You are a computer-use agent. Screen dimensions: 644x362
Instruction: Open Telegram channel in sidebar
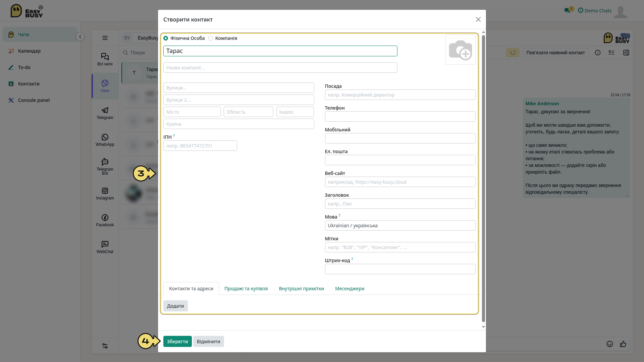pos(105,113)
